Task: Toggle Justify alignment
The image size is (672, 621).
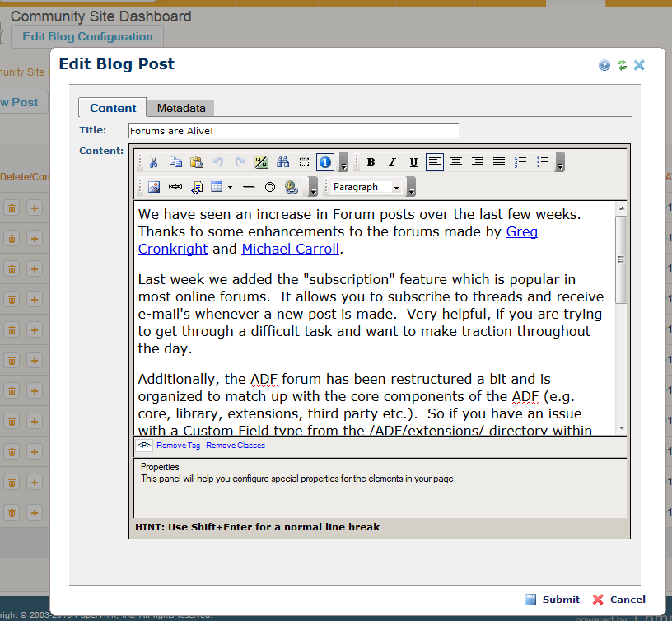Action: 499,162
